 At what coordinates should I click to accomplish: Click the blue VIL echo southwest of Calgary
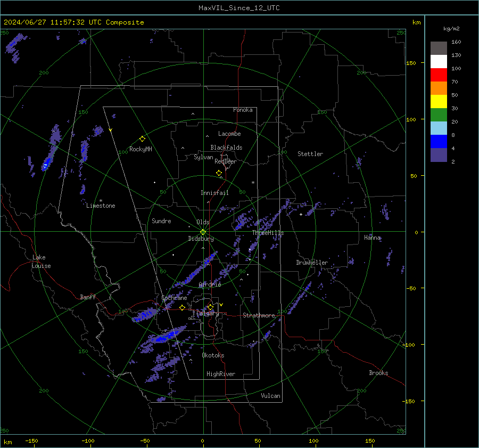pos(167,335)
